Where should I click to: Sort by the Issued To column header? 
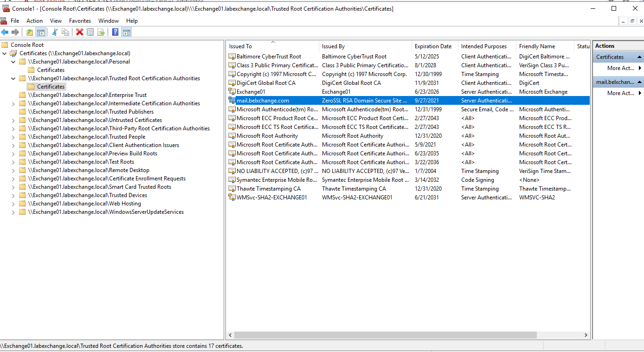273,46
